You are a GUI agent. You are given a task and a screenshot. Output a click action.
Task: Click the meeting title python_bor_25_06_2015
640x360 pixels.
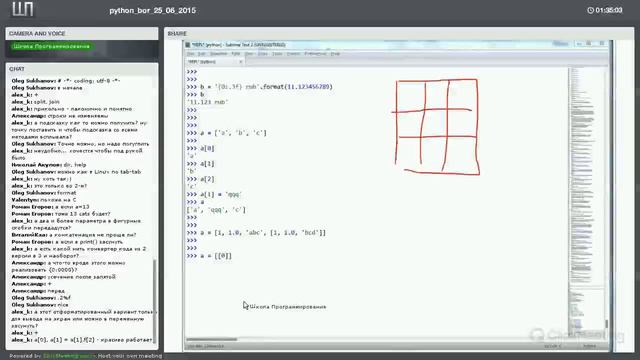153,11
